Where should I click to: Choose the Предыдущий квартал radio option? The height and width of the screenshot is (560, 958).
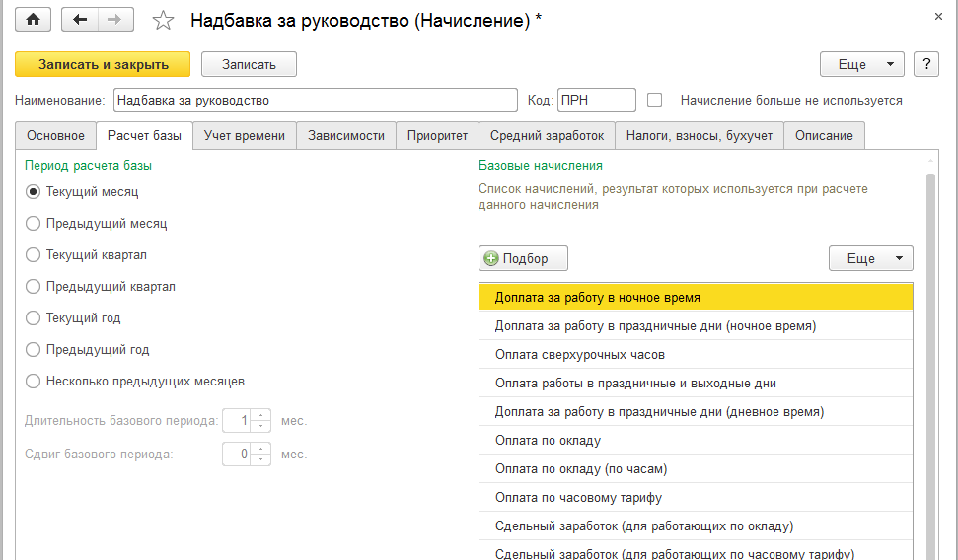coord(34,287)
